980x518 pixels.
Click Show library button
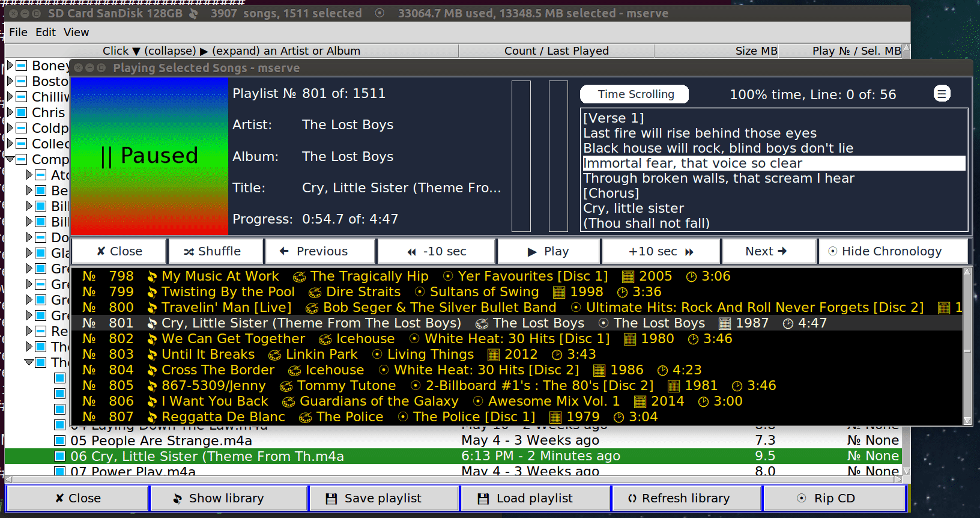tap(229, 498)
